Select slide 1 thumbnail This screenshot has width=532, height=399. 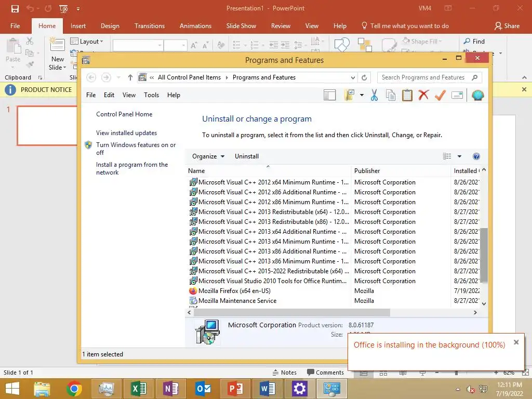(47, 126)
